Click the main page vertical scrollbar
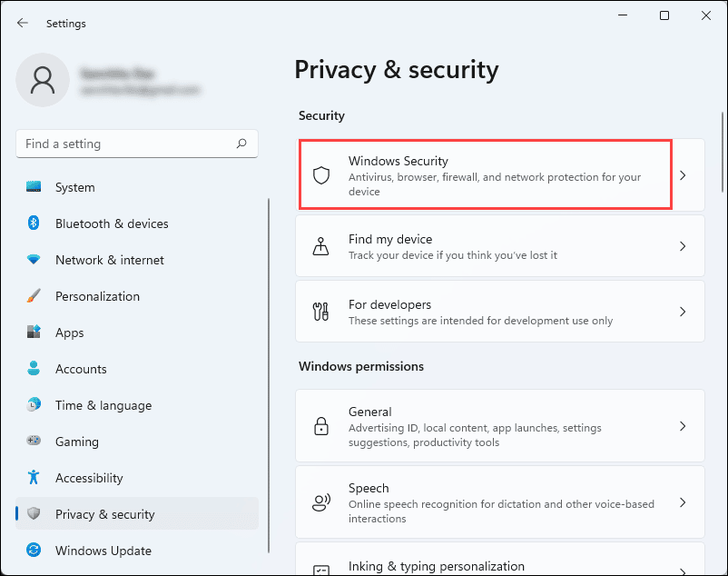 [723, 152]
